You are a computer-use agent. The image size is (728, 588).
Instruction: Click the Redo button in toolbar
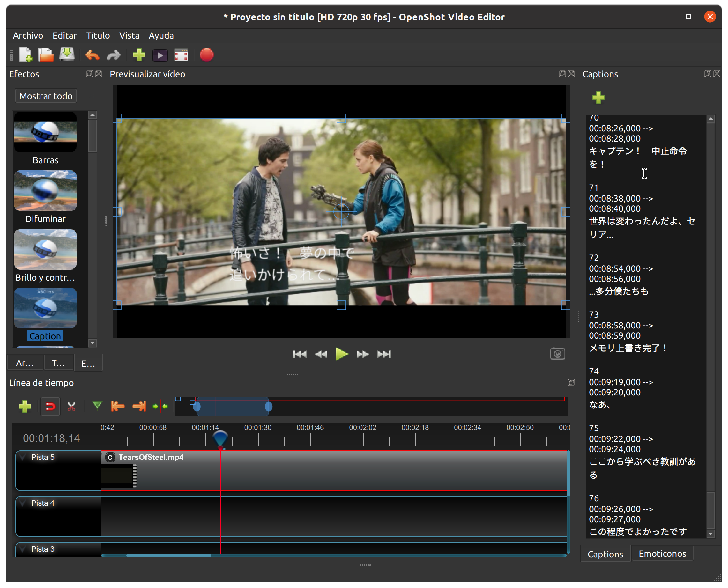pyautogui.click(x=114, y=55)
